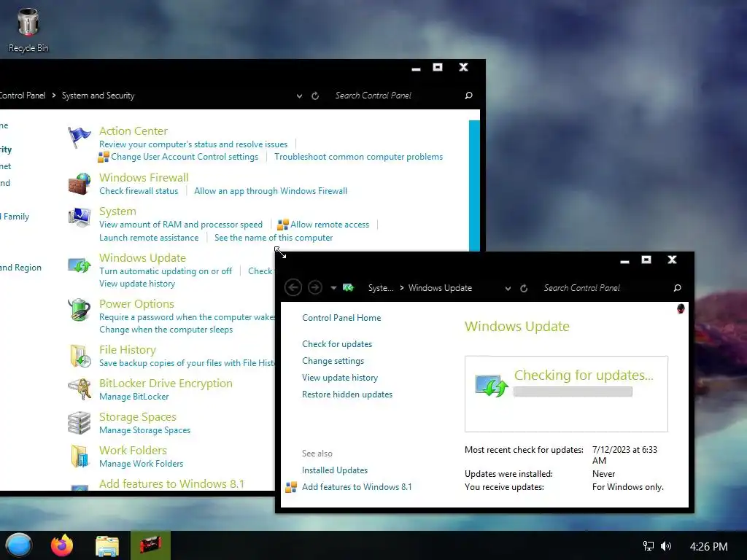
Task: Click the Action Center flag icon
Action: tap(79, 138)
